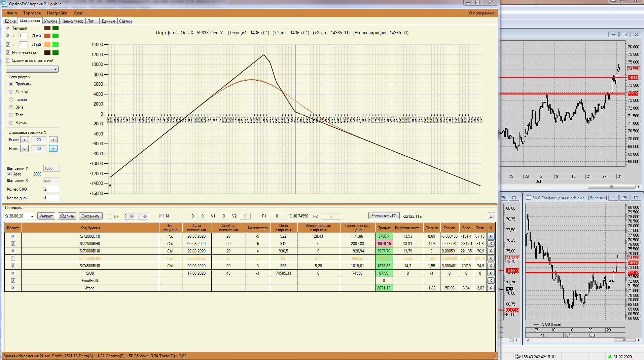Click the Кол-во СКО input field

[51, 189]
